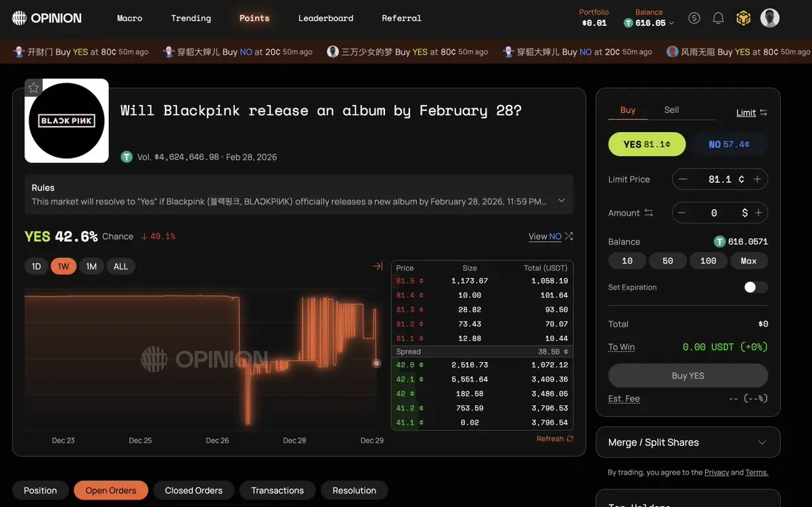Select NO 57.4¢ outcome
This screenshot has width=812, height=507.
(x=729, y=144)
